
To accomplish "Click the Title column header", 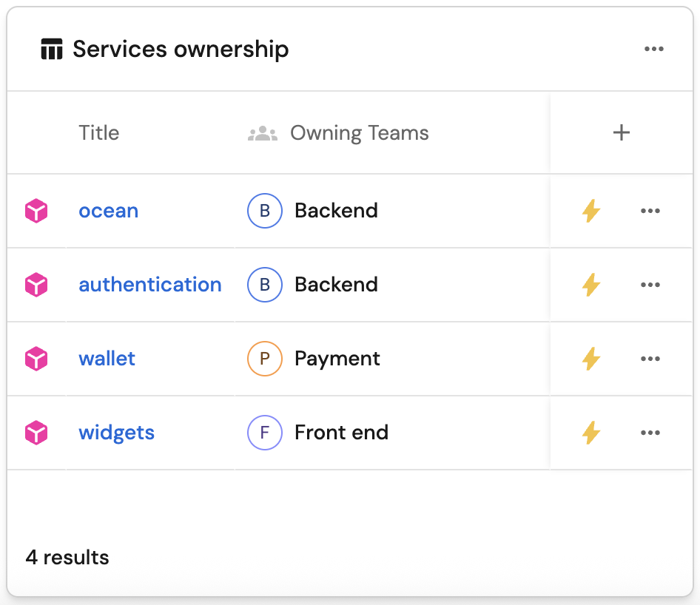I will click(x=98, y=133).
